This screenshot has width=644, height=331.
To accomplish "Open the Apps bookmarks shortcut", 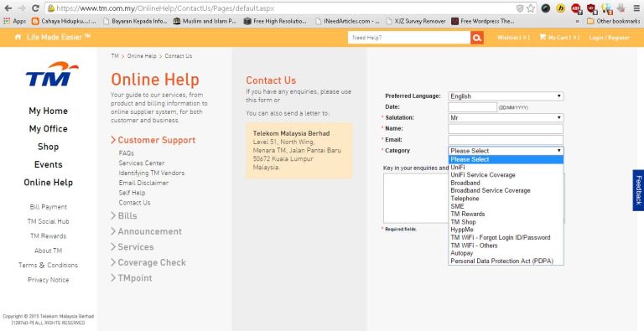I will click(x=14, y=21).
